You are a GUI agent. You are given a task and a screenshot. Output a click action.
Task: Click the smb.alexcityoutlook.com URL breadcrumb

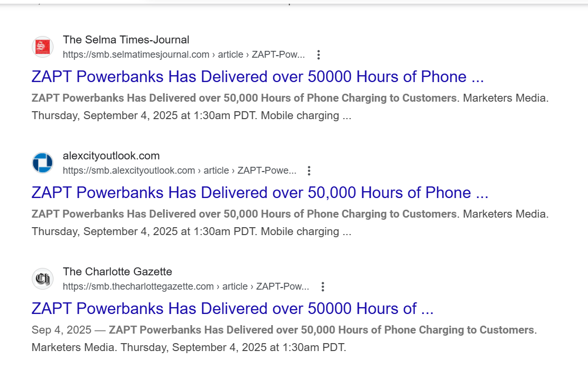[x=129, y=170]
